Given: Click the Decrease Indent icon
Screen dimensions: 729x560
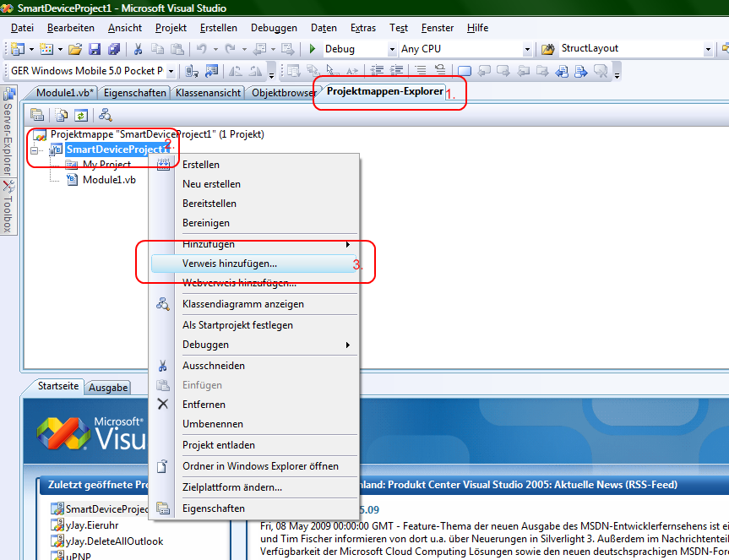Looking at the screenshot, I should [377, 71].
